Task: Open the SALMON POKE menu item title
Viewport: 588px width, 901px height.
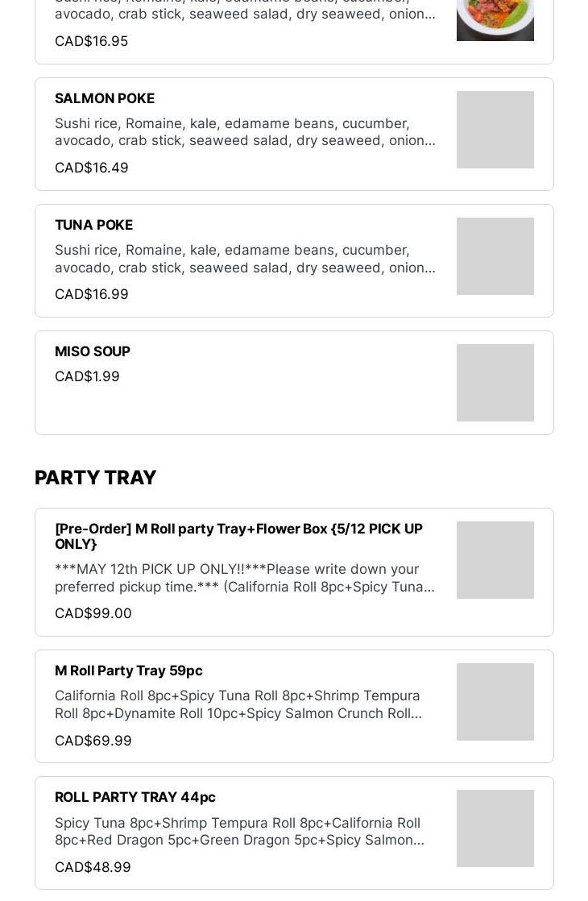Action: click(x=105, y=98)
